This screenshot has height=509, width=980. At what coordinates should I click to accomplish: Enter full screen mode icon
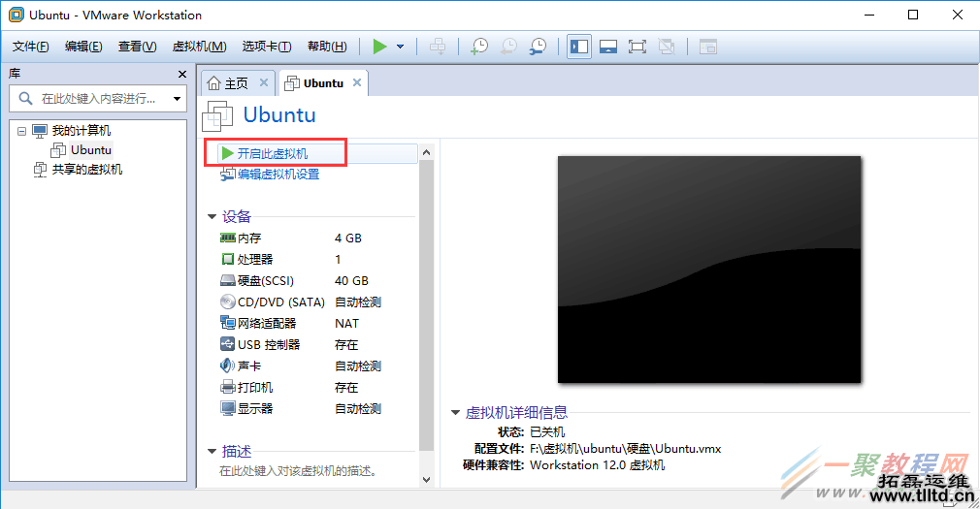pos(637,47)
